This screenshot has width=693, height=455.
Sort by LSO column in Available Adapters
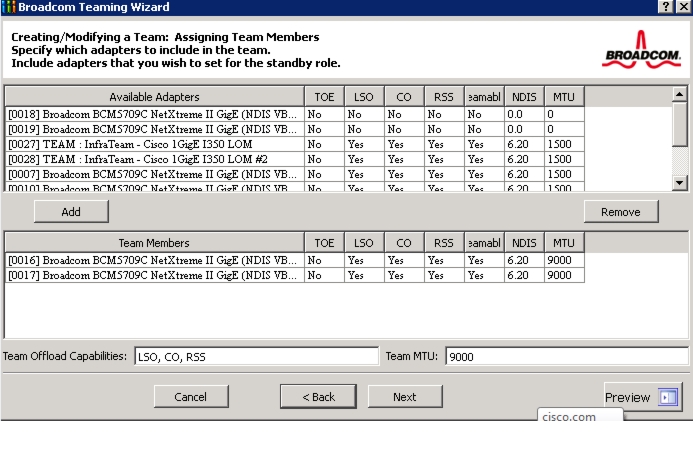(x=364, y=97)
